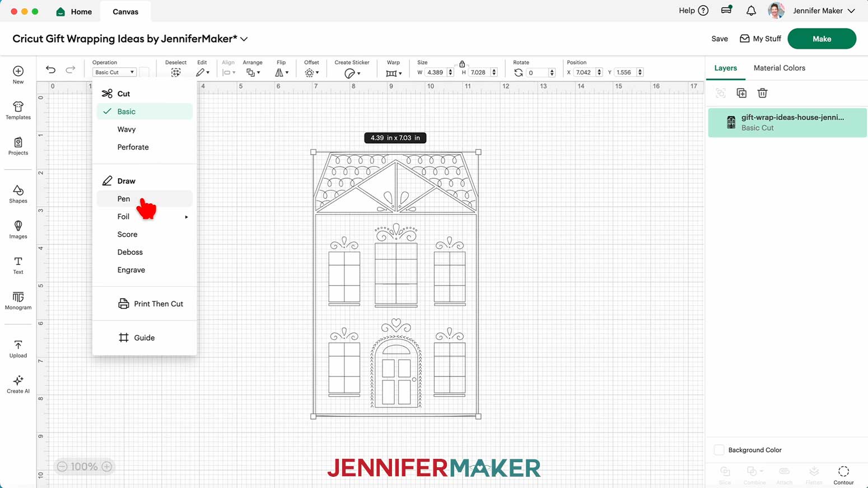Click the width size input field
Image resolution: width=868 pixels, height=488 pixels.
[x=436, y=72]
